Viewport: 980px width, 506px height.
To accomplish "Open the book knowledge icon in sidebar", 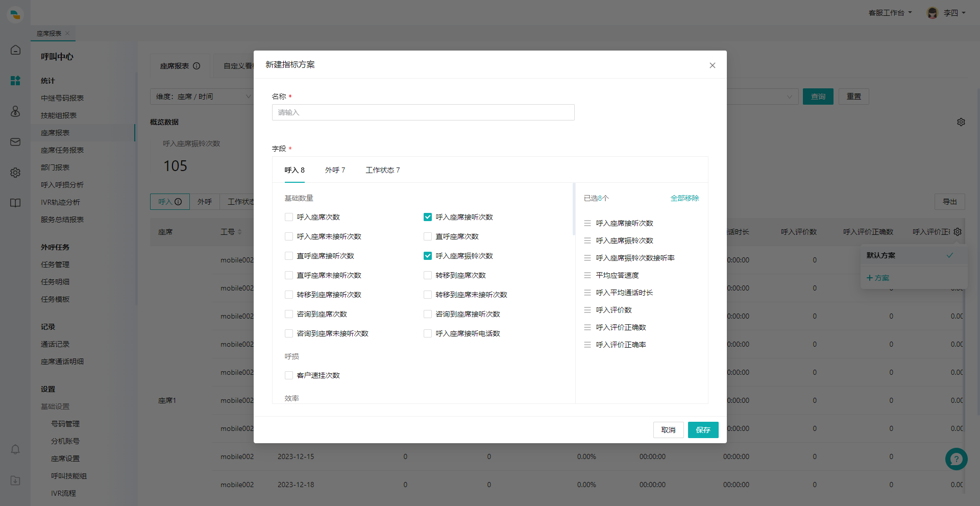I will [x=15, y=203].
